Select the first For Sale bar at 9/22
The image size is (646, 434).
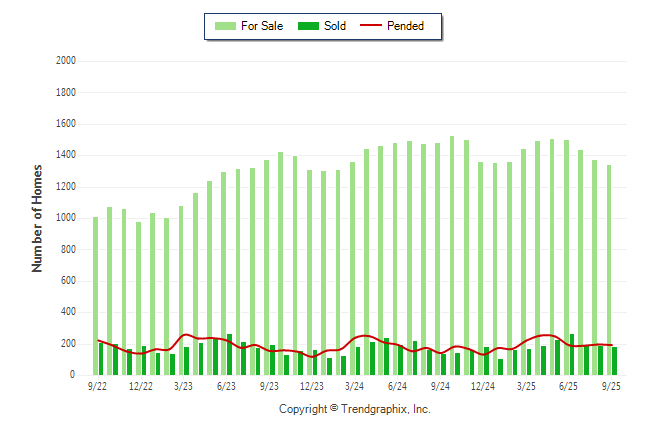pos(95,290)
